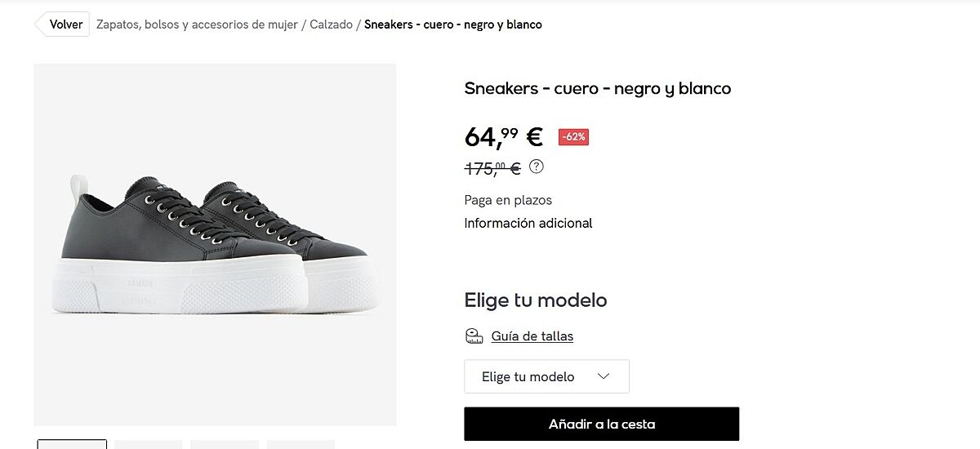
Task: Enlarge the main black sneaker product image
Action: (x=215, y=244)
